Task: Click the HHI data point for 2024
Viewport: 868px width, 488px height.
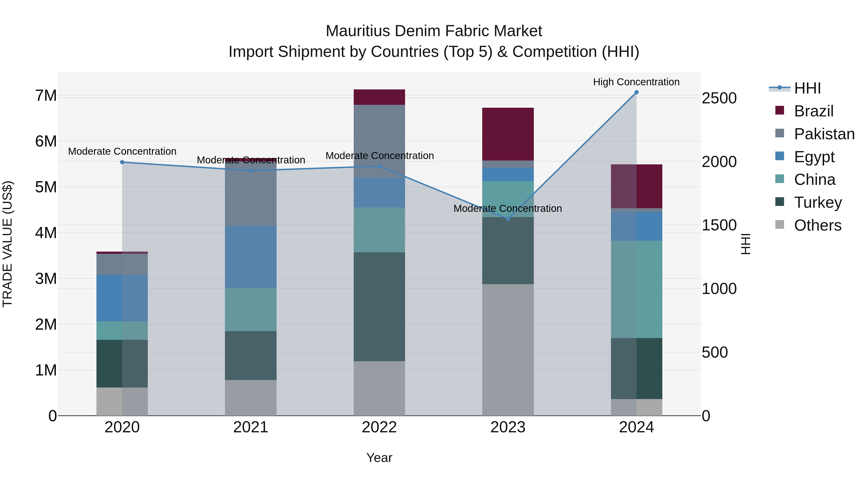Action: [x=637, y=92]
